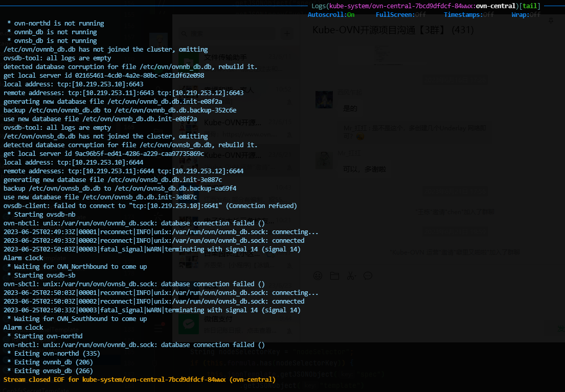The image size is (565, 392).
Task: Open the chat history bubble icon
Action: click(367, 275)
